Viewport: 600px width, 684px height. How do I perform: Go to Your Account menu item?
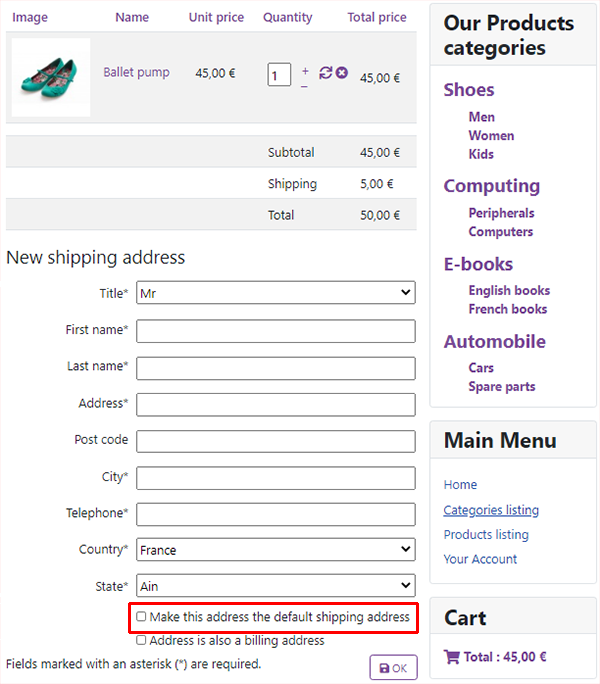click(x=480, y=559)
